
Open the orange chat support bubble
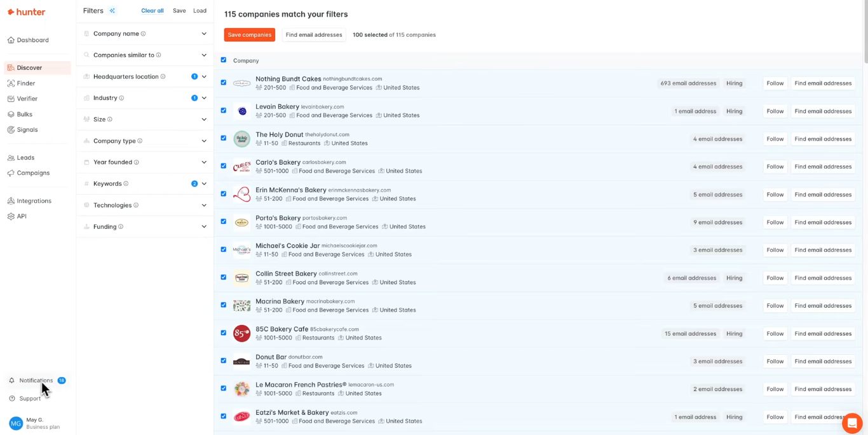click(851, 423)
